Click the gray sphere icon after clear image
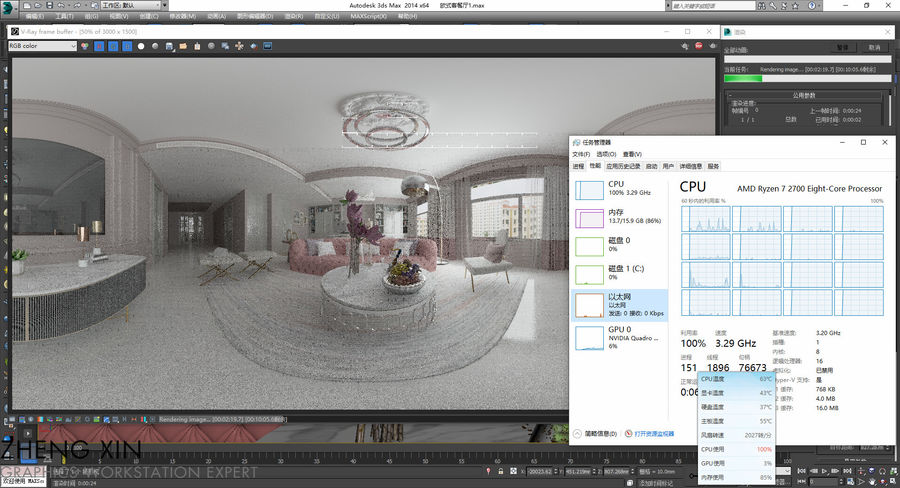 point(211,46)
